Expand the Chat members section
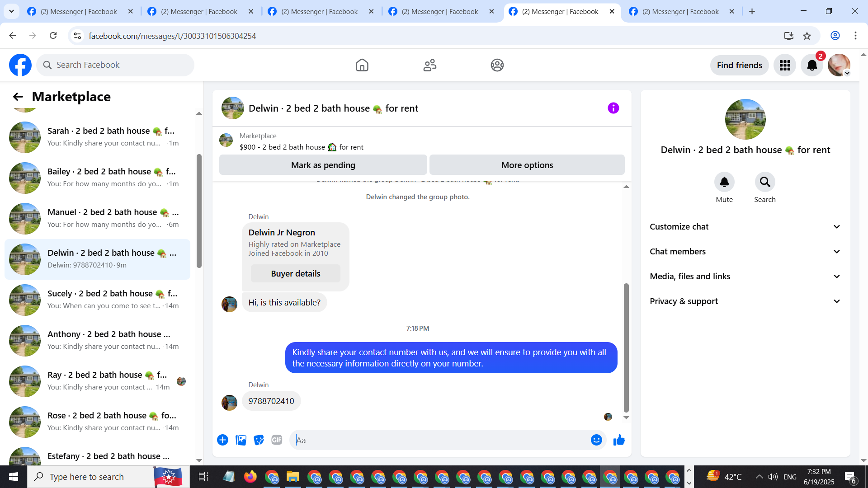 [745, 252]
